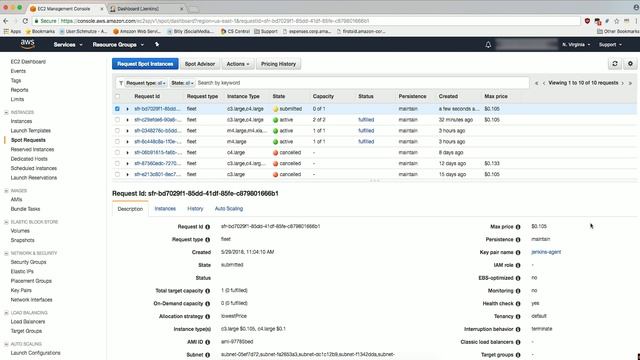Toggle the select-all checkbox in table header
Image resolution: width=640 pixels, height=360 pixels.
tap(118, 96)
